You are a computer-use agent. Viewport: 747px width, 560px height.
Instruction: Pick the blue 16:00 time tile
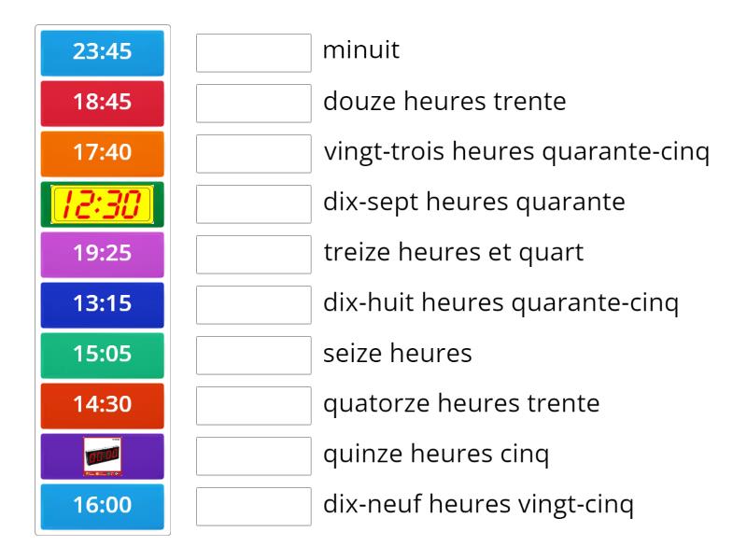pyautogui.click(x=103, y=506)
